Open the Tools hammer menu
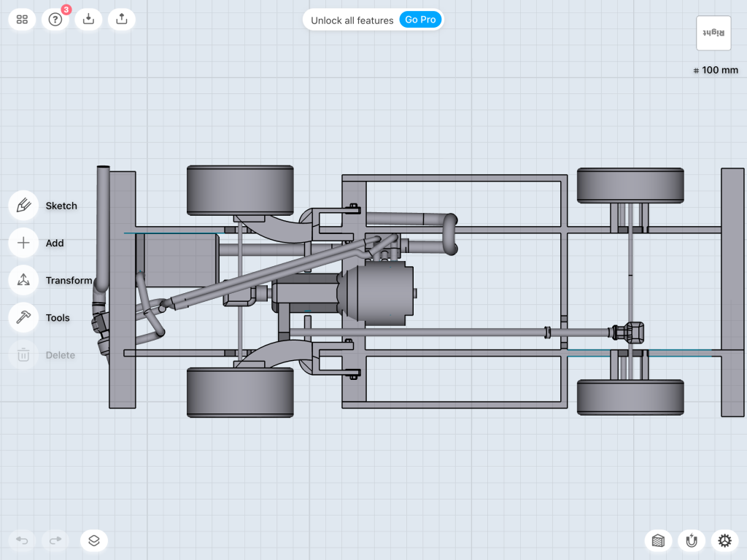 23,317
